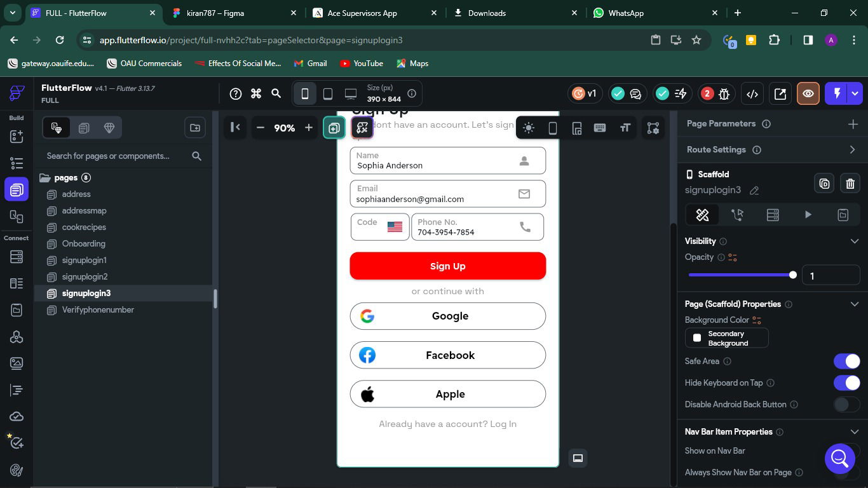Click the red Sign Up button
Viewport: 868px width, 488px height.
(447, 266)
